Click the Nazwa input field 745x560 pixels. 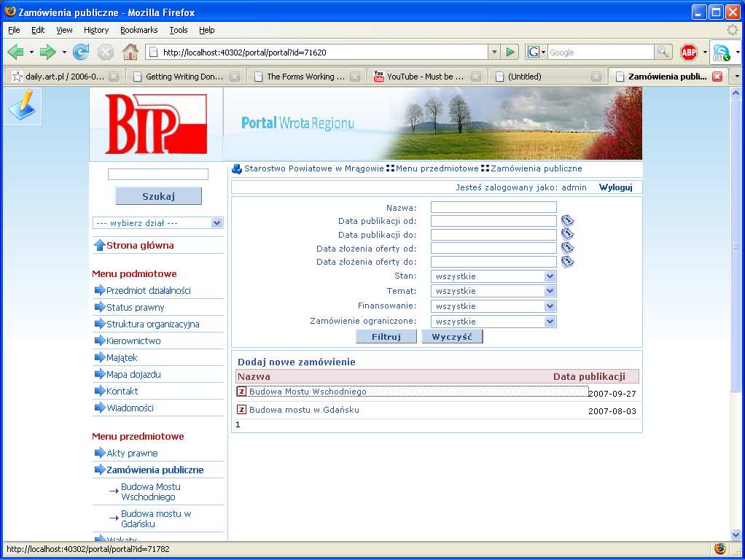tap(494, 207)
